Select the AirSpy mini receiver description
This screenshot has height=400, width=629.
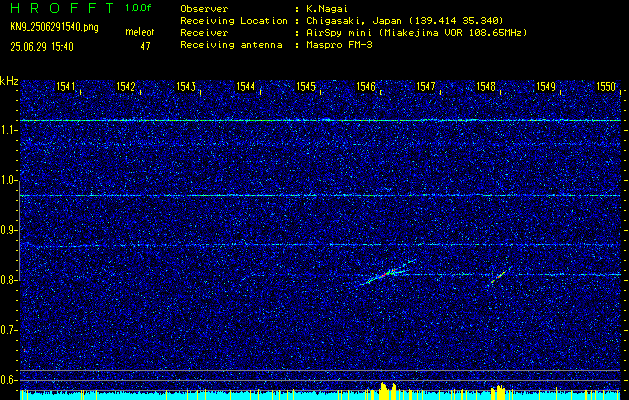coord(415,33)
